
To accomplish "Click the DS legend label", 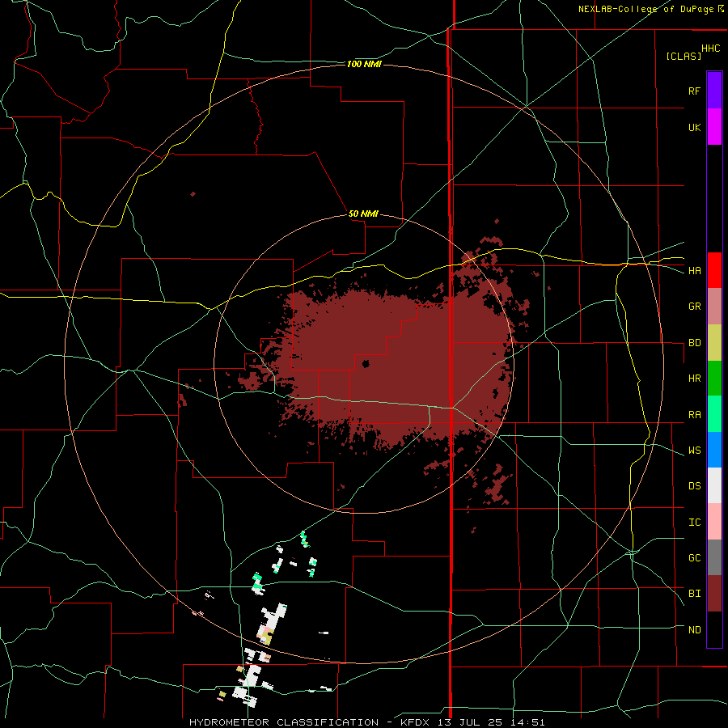I will [694, 486].
